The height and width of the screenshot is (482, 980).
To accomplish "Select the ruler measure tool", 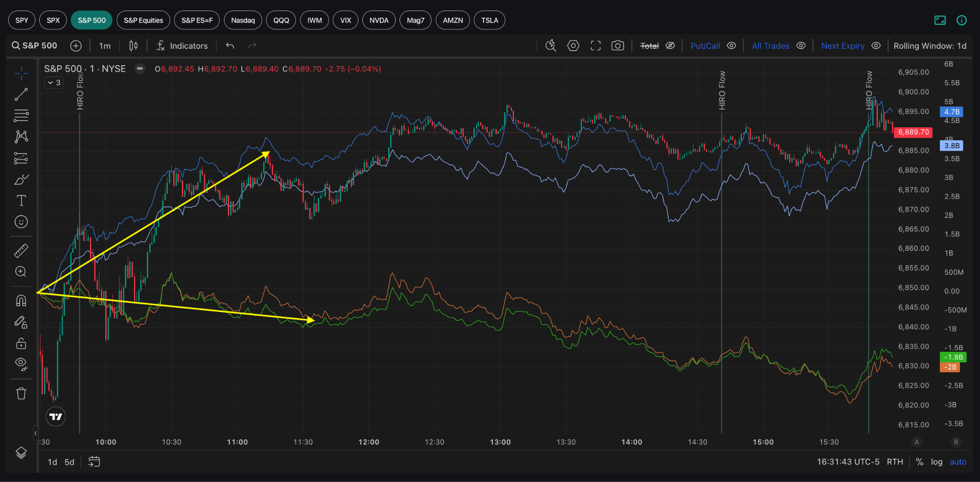I will coord(21,250).
